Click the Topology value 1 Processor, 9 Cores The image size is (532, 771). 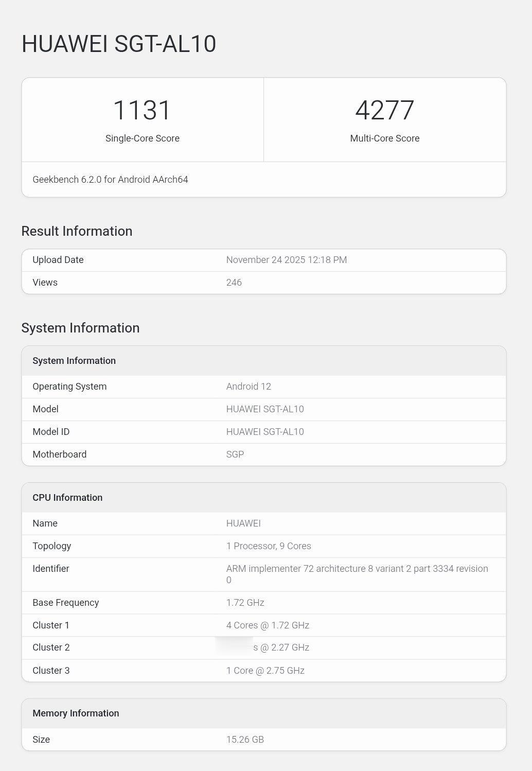(269, 546)
